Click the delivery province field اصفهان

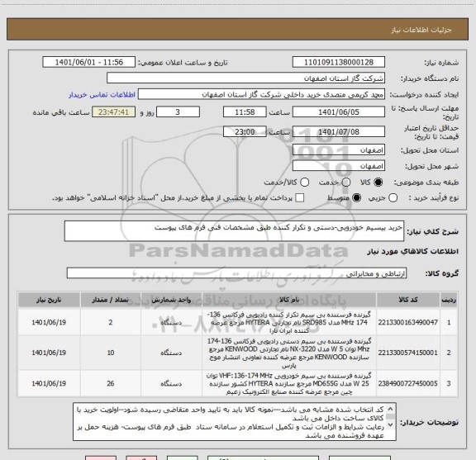tap(339, 150)
